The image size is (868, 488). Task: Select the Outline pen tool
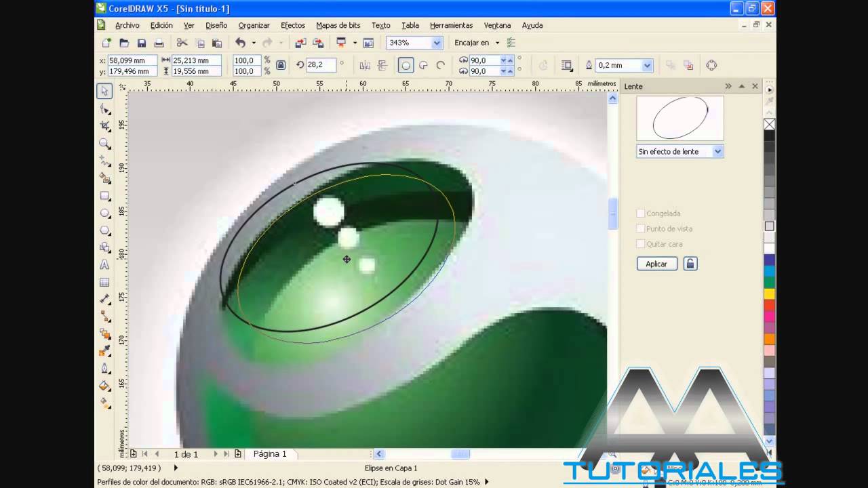pyautogui.click(x=104, y=369)
